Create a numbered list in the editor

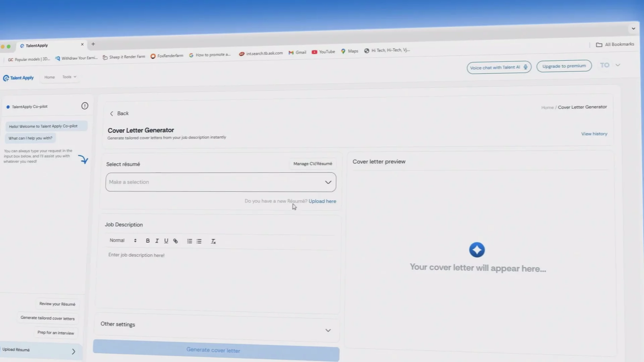(190, 241)
